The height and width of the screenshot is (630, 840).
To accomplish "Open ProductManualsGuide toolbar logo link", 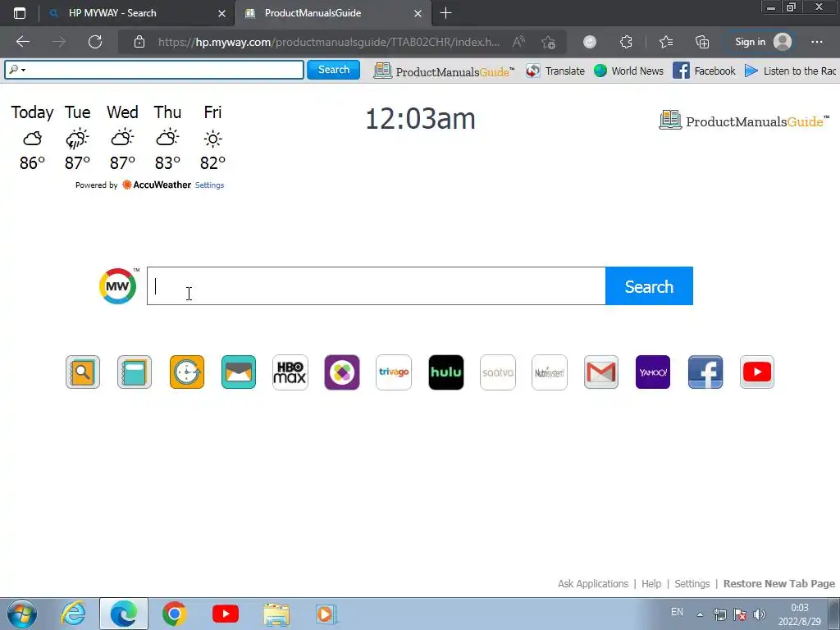I will point(444,71).
